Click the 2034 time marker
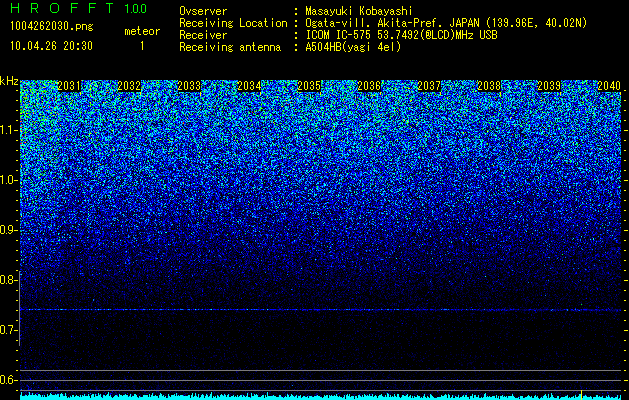 point(249,86)
